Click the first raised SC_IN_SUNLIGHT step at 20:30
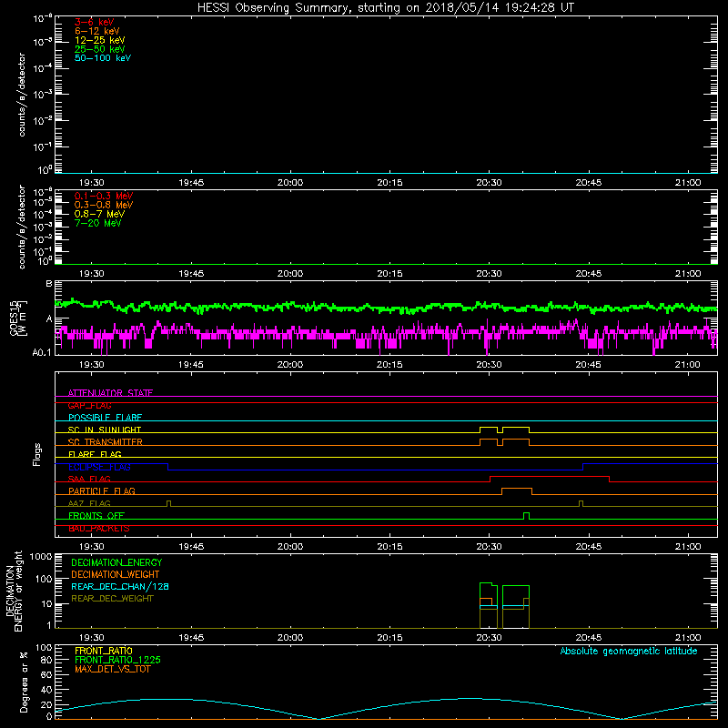This screenshot has width=728, height=728. point(489,427)
